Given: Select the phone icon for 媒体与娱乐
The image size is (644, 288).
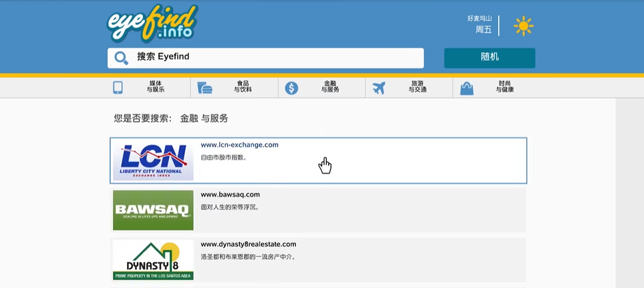Looking at the screenshot, I should click(118, 87).
